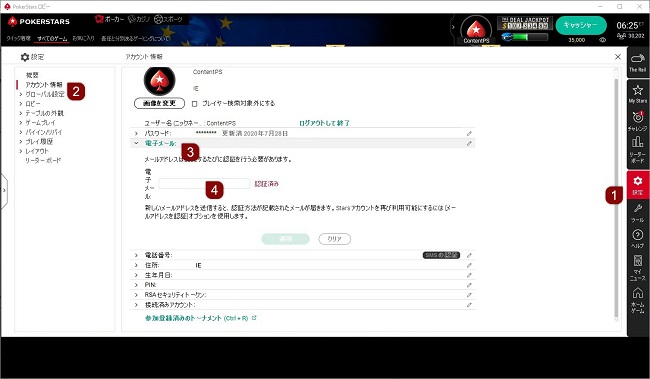Expand the 接続済みアカウント row chevron

136,305
